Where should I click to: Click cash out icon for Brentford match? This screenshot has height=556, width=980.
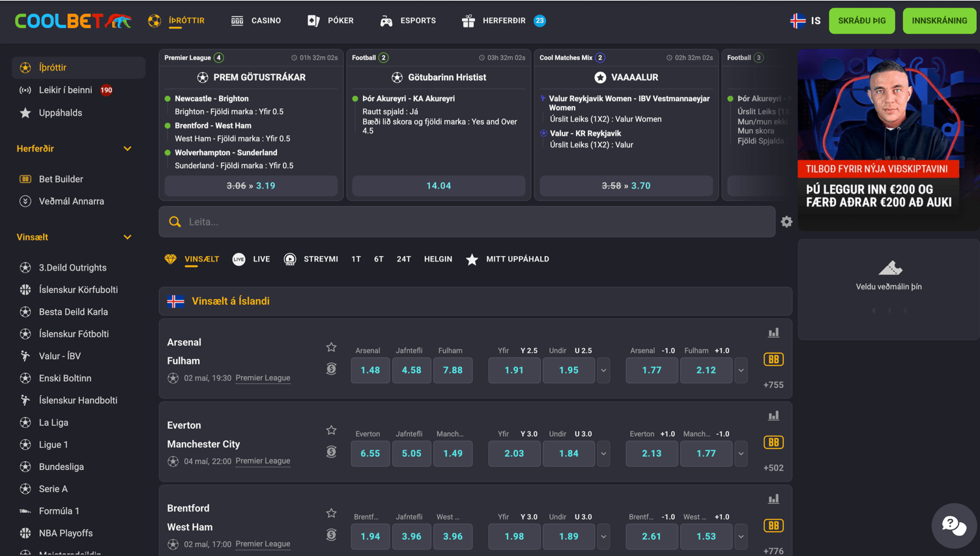(x=331, y=535)
